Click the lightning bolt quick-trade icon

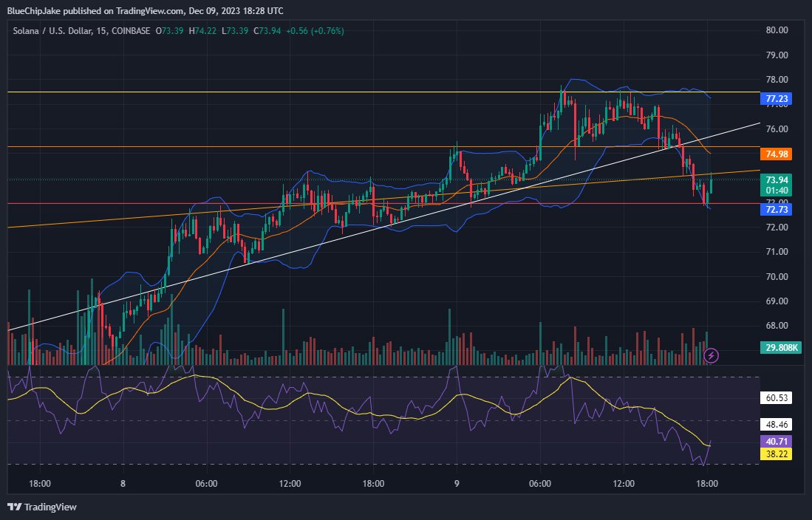point(710,357)
